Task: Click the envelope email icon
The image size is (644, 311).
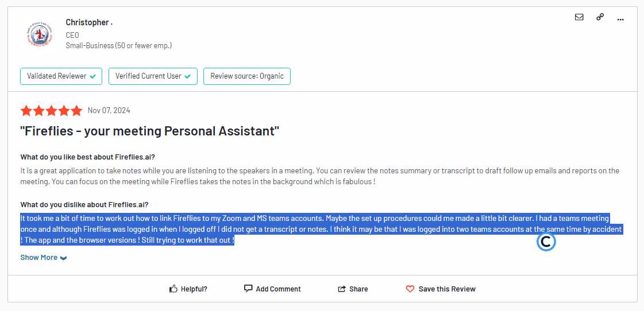Action: pos(579,17)
